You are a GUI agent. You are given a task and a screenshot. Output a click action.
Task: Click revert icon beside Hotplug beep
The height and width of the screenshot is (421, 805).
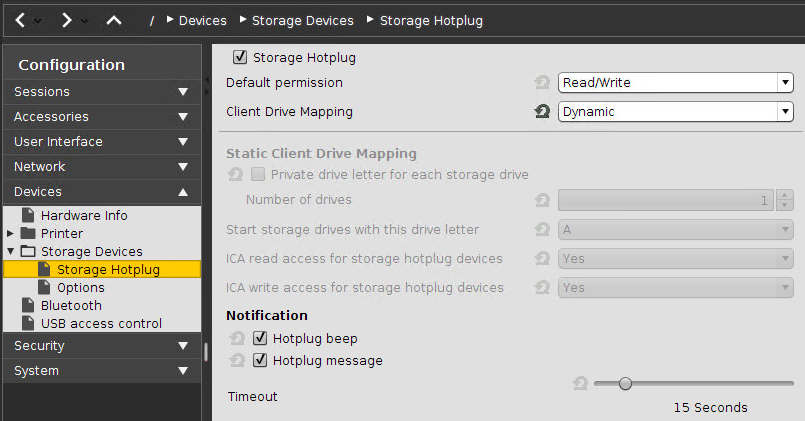pos(237,339)
